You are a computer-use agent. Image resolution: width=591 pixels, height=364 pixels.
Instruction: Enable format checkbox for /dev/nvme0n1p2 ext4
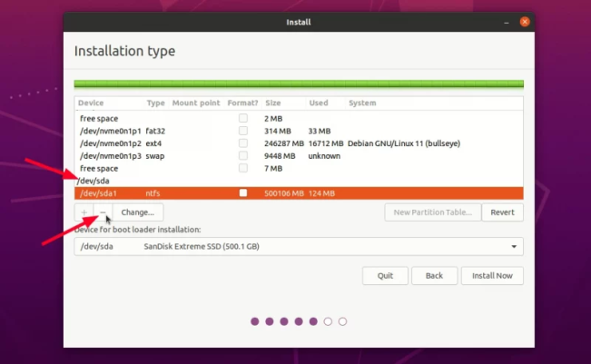(242, 143)
